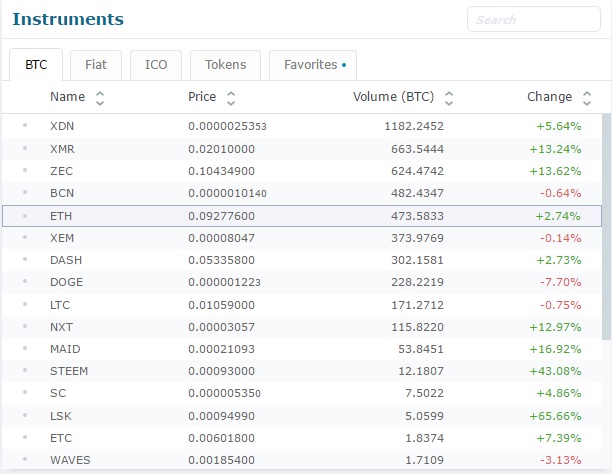This screenshot has height=474, width=612.
Task: Toggle favorite dot for XEM
Action: [x=25, y=237]
